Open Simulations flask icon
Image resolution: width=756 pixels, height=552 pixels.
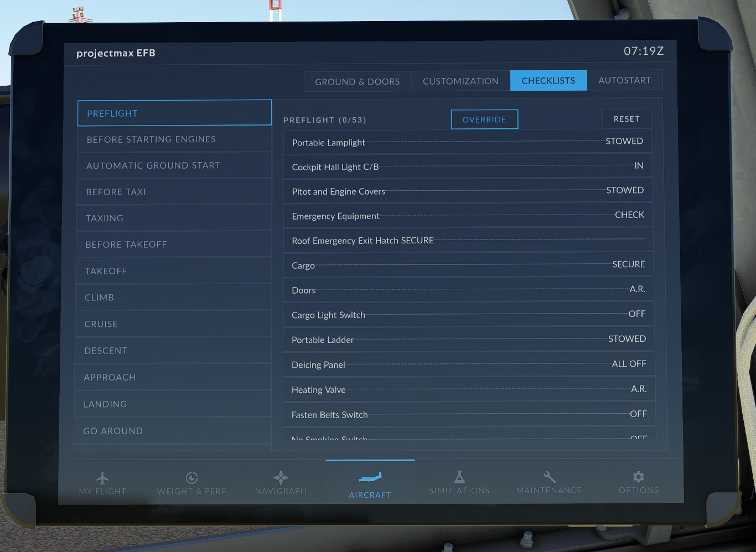pyautogui.click(x=459, y=477)
